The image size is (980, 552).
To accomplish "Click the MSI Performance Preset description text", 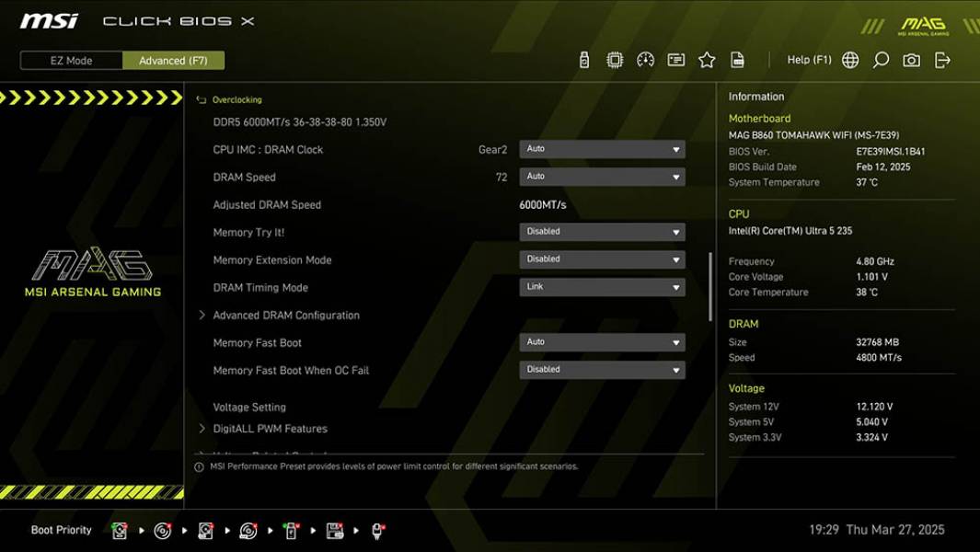I will [x=395, y=467].
